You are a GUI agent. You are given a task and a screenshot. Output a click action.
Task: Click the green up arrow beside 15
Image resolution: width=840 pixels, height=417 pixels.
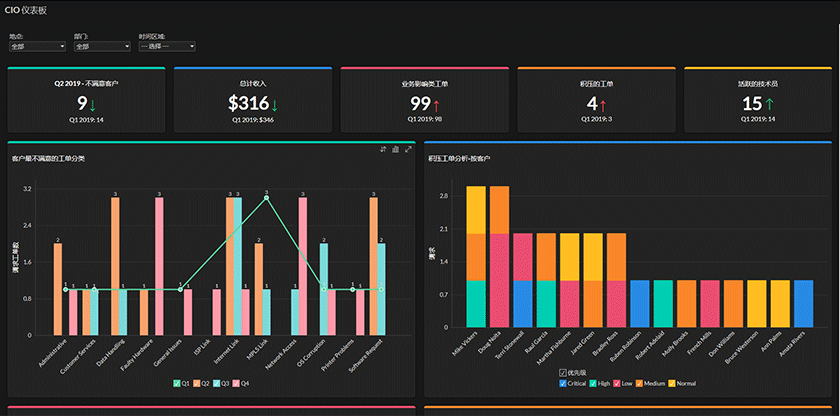point(770,105)
